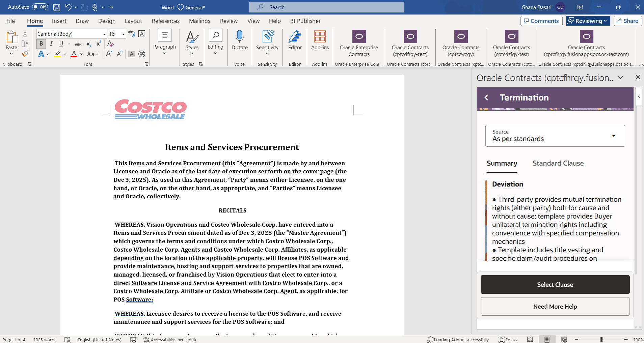This screenshot has height=343, width=644.
Task: Click the English (United States) language indicator
Action: (x=100, y=340)
